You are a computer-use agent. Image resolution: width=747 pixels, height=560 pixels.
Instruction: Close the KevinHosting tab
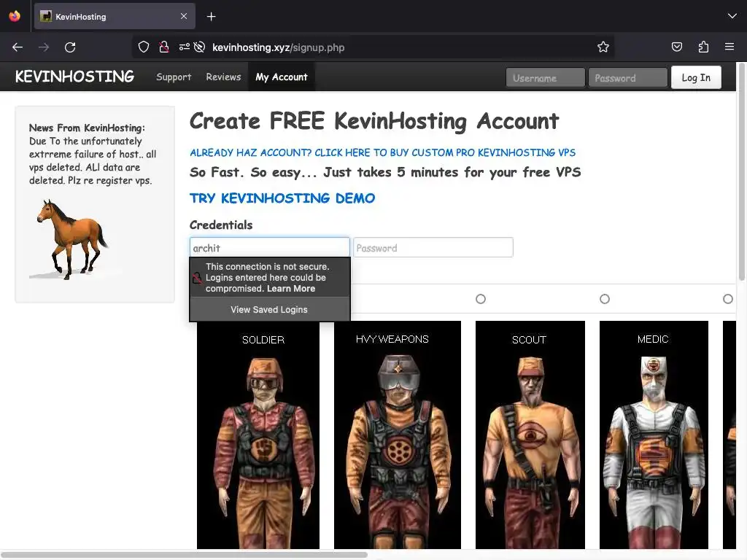(x=184, y=16)
